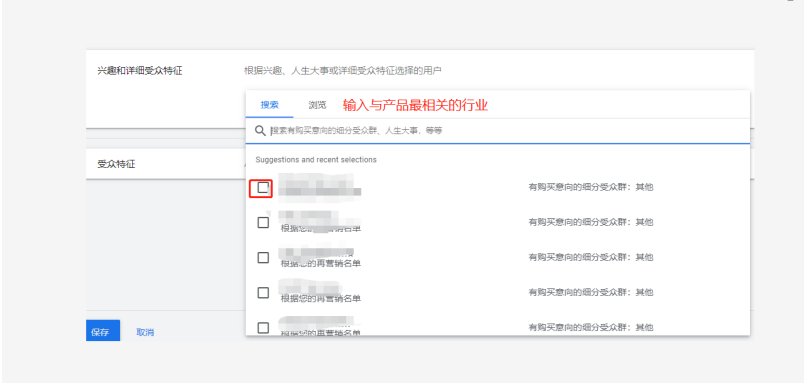Image resolution: width=809 pixels, height=383 pixels.
Task: Switch to the 浏览 tab
Action: coord(317,105)
